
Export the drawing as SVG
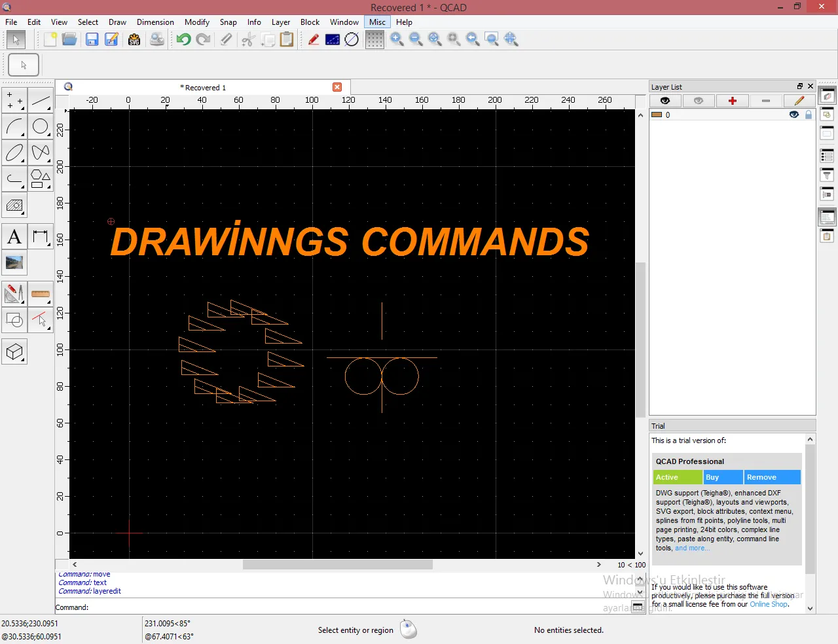point(134,39)
